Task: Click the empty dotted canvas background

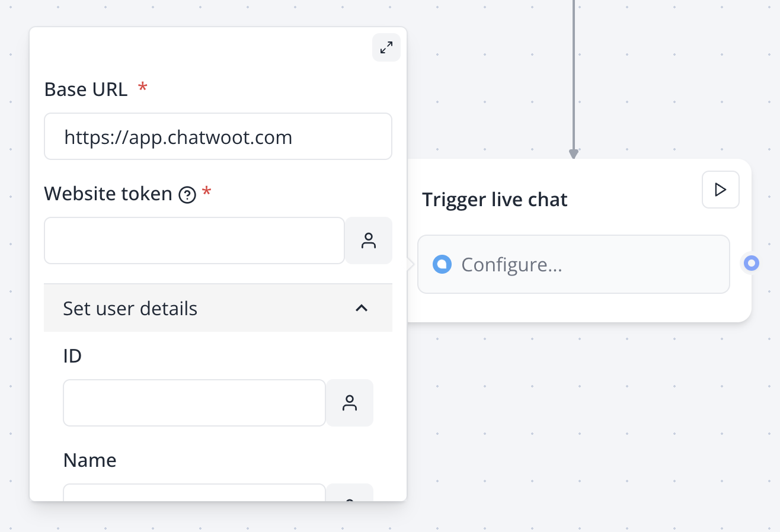Action: (x=593, y=427)
